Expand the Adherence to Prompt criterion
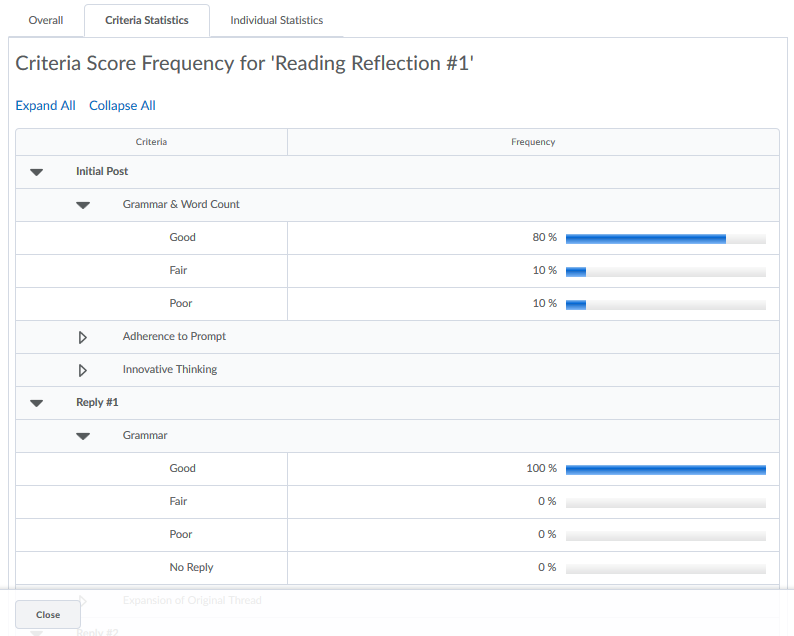Image resolution: width=794 pixels, height=636 pixels. pos(83,337)
